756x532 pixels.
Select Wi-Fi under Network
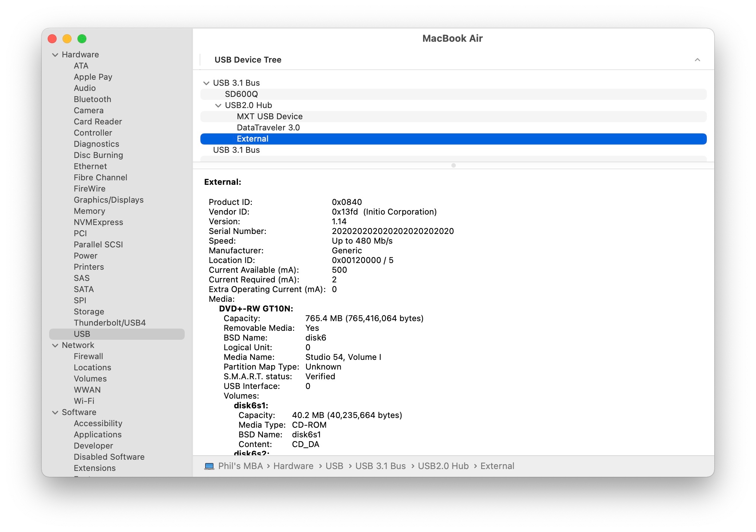(84, 401)
